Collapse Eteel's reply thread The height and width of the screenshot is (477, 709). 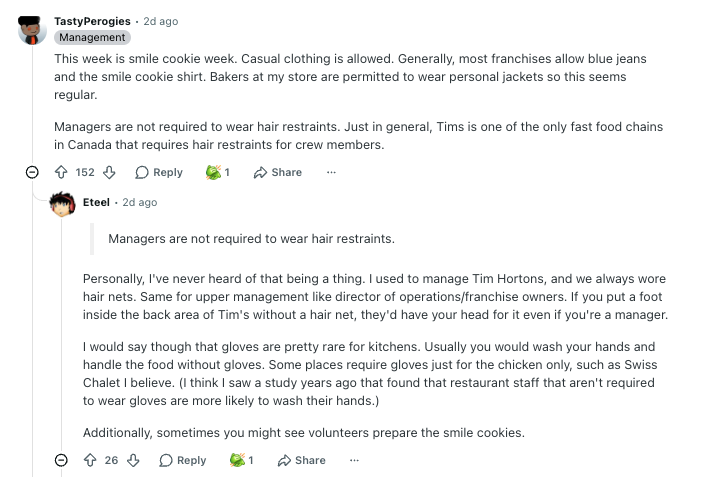pyautogui.click(x=61, y=460)
